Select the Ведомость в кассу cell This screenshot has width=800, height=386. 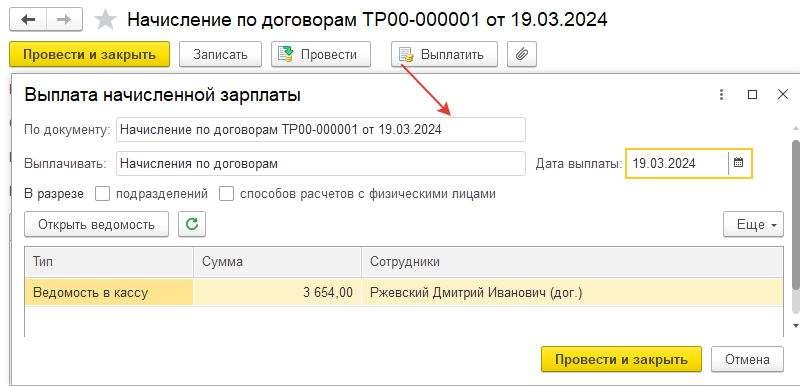pos(109,292)
